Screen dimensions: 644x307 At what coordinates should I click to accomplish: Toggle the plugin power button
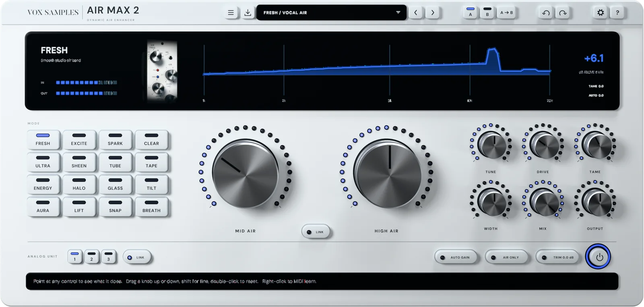point(599,257)
